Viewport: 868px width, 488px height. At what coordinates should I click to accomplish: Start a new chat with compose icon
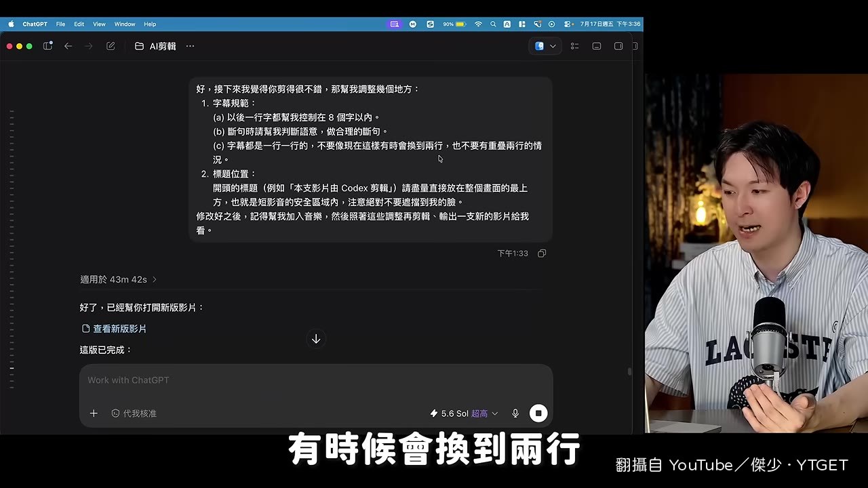(111, 46)
